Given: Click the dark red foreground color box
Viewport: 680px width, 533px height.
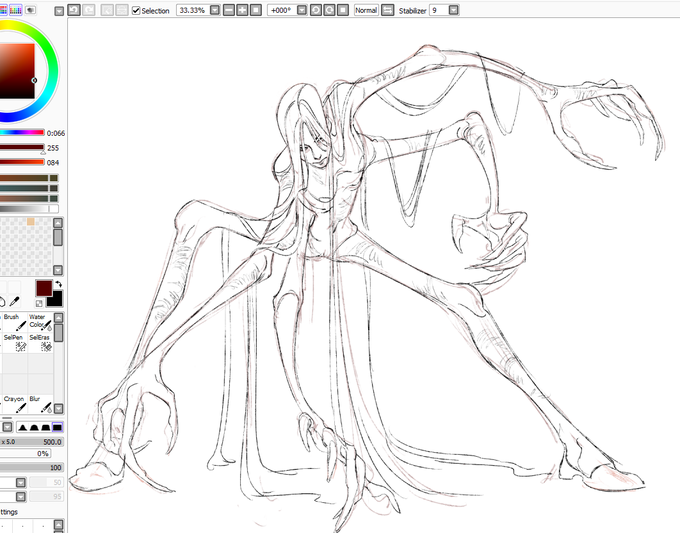Looking at the screenshot, I should coord(44,288).
